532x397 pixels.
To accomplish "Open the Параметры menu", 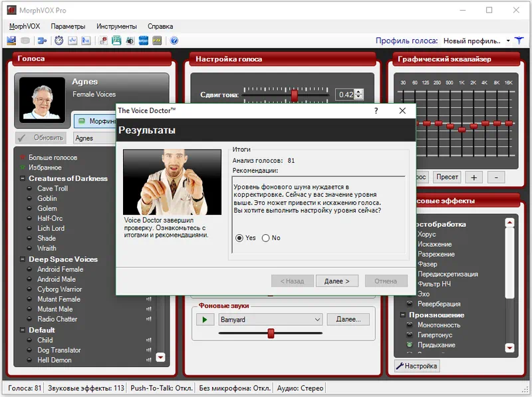I will click(x=68, y=26).
